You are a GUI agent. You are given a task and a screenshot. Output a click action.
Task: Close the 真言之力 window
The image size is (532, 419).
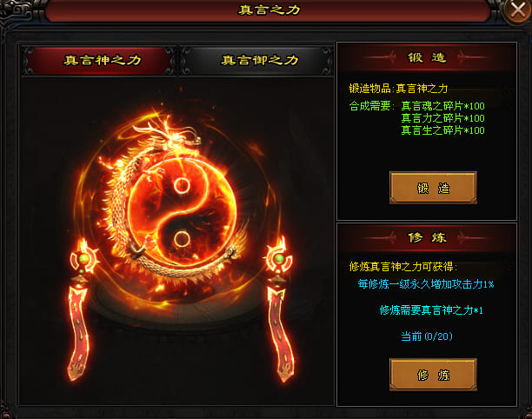tap(517, 10)
